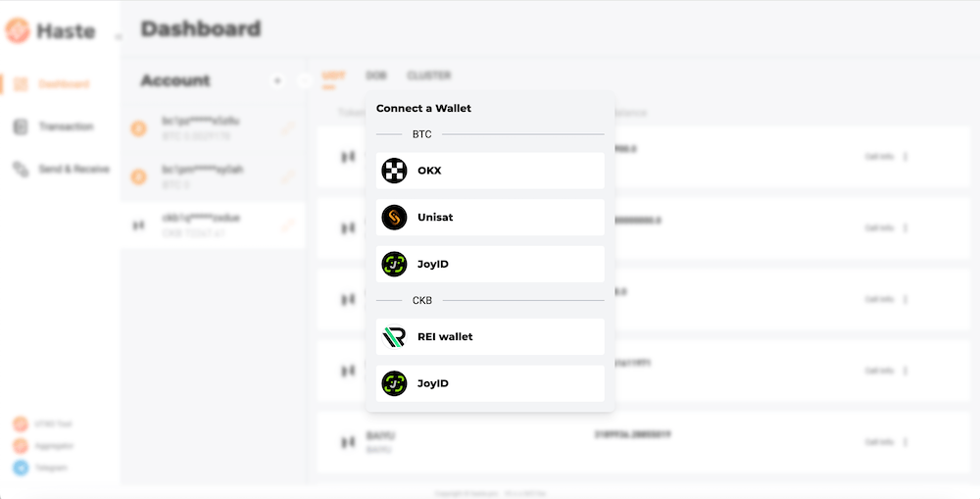Click the Haste logo icon
This screenshot has height=499, width=980.
(18, 31)
